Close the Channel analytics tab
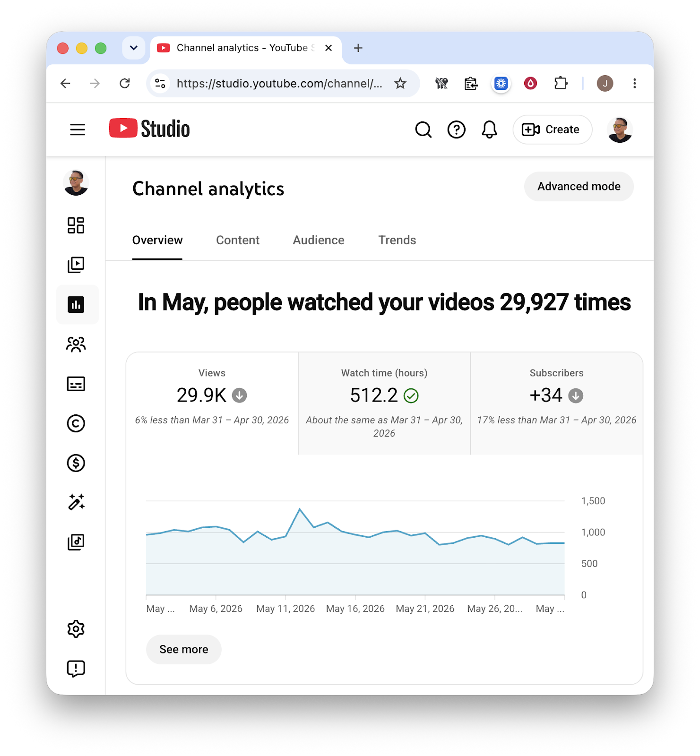 click(328, 48)
